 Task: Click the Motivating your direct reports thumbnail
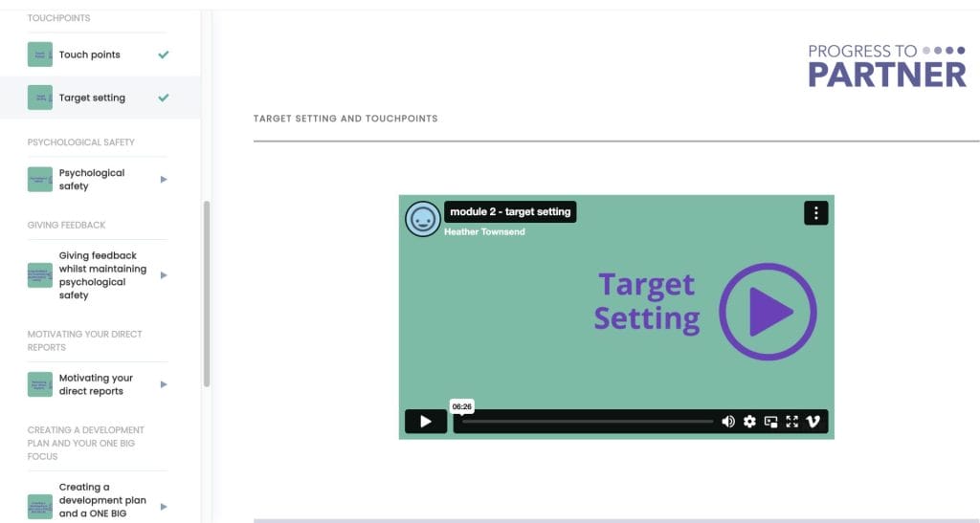click(x=40, y=384)
